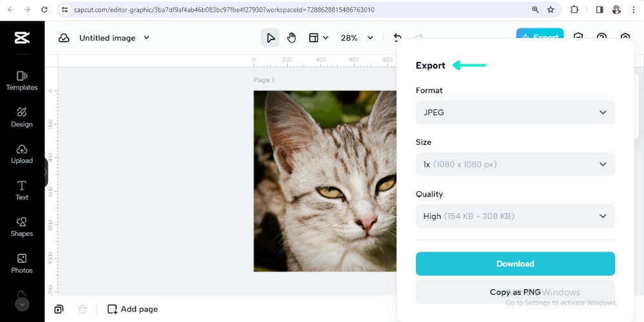Duplicate page with the copy page icon

pyautogui.click(x=59, y=309)
